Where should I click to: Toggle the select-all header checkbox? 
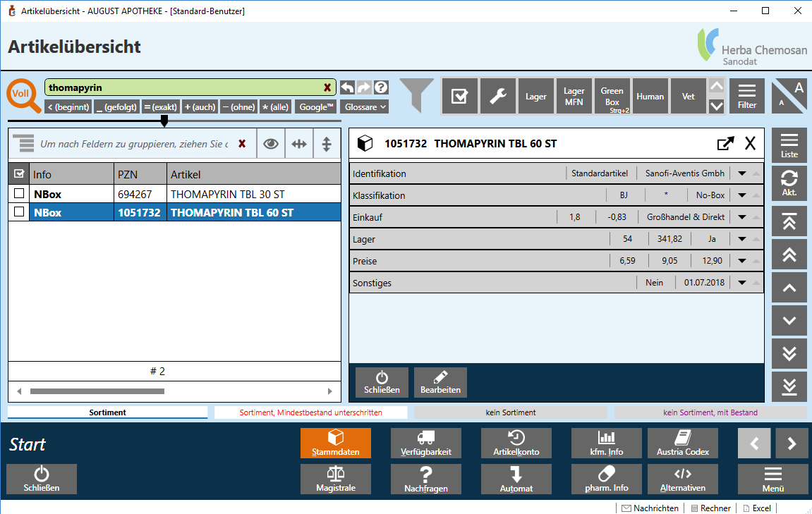[x=19, y=174]
